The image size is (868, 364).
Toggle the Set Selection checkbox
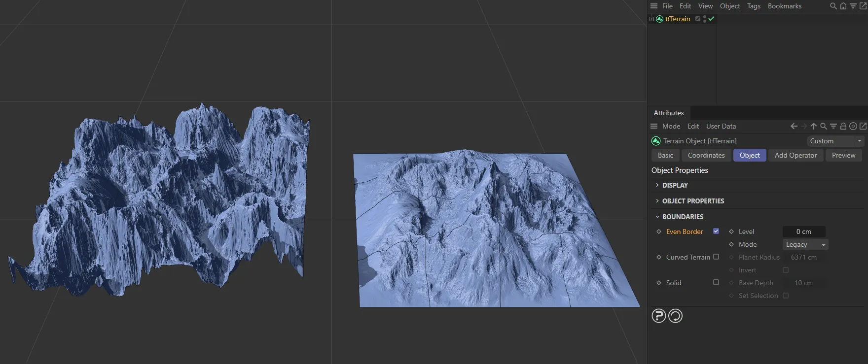tap(786, 296)
